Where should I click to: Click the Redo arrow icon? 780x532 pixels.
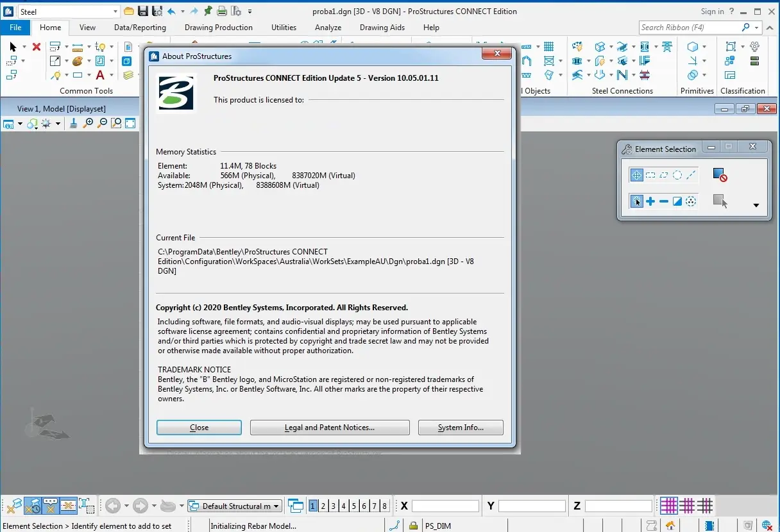[x=195, y=11]
